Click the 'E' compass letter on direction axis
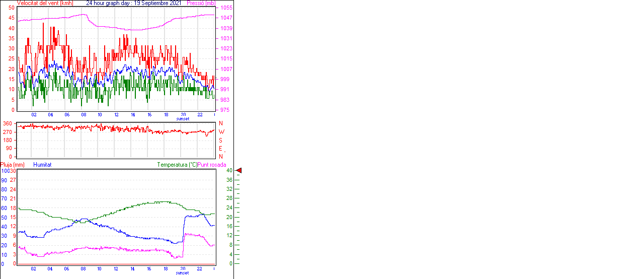The image size is (644, 279). pos(221,149)
